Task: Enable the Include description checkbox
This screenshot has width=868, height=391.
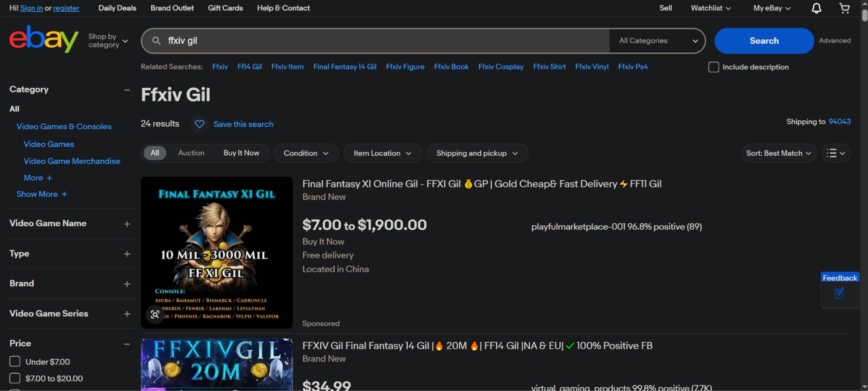Action: [713, 67]
